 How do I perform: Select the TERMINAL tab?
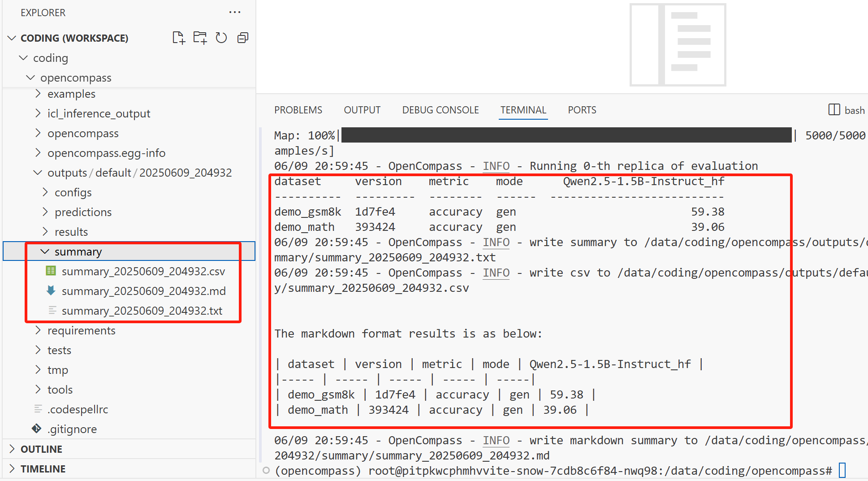523,110
